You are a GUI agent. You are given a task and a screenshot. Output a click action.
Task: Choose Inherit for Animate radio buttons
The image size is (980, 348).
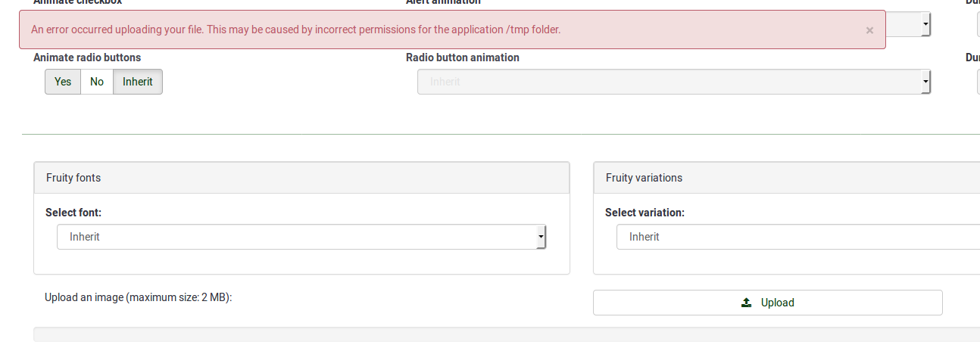tap(138, 82)
